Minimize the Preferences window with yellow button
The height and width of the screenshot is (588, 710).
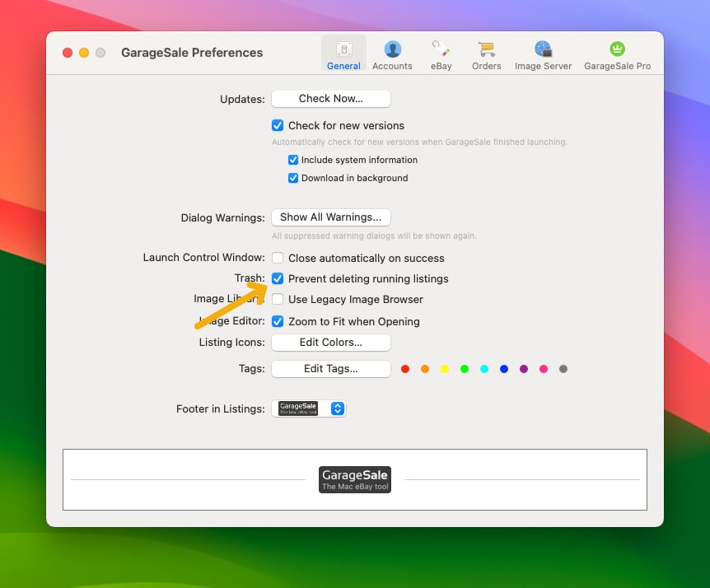[x=84, y=53]
